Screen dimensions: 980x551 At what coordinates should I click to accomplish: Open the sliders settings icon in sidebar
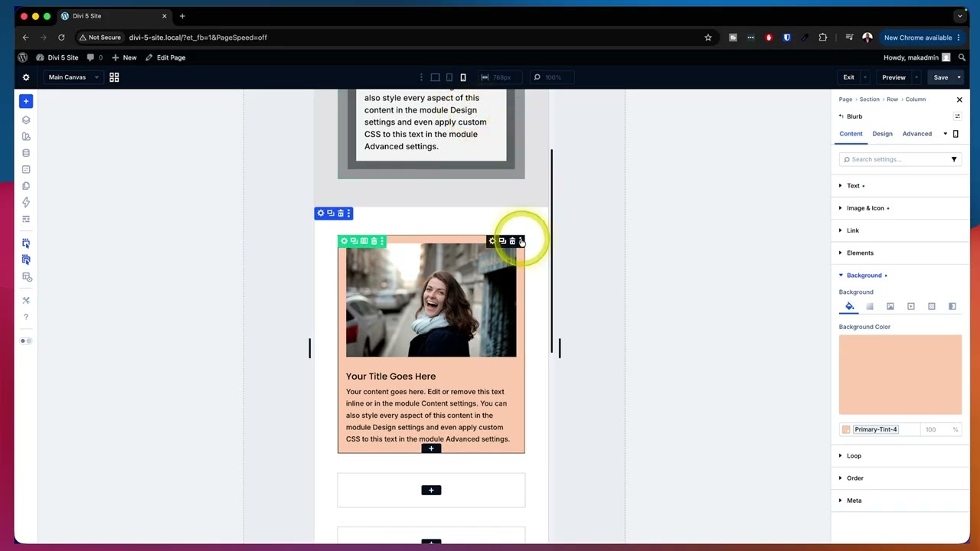coord(26,219)
